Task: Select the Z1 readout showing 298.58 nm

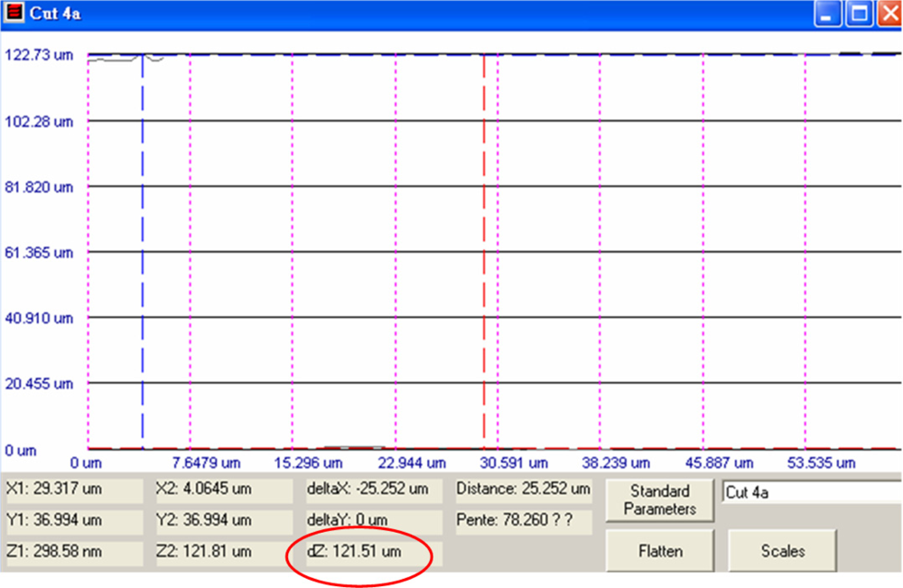Action: pos(73,552)
